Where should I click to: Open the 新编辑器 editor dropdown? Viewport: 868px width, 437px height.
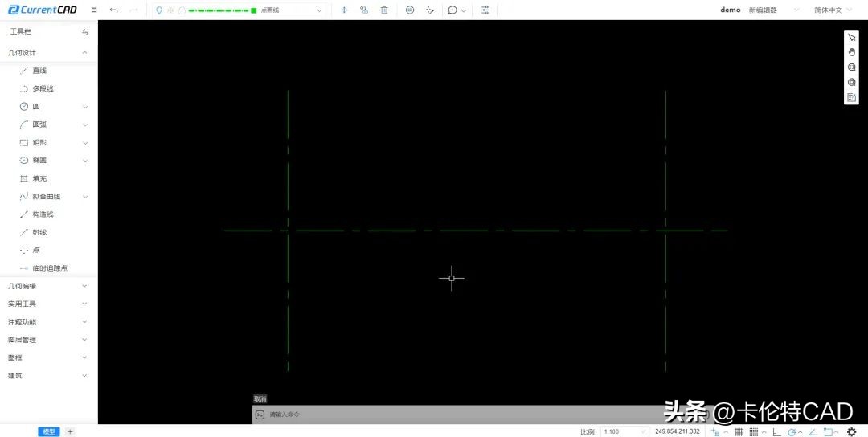tap(774, 10)
